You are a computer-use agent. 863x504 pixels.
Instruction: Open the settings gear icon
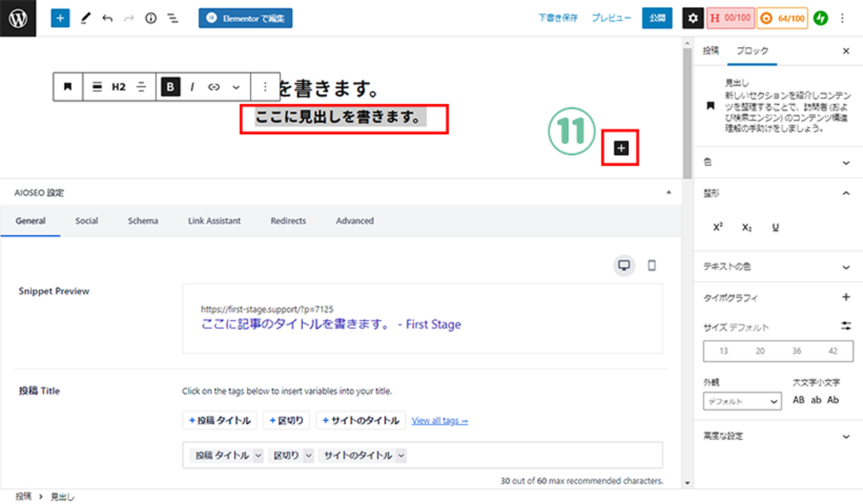(x=693, y=18)
